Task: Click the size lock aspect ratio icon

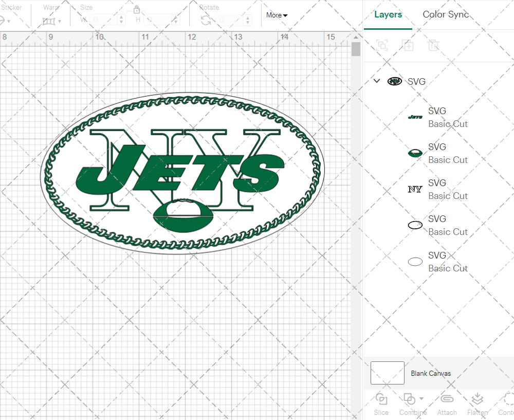Action: tap(137, 9)
